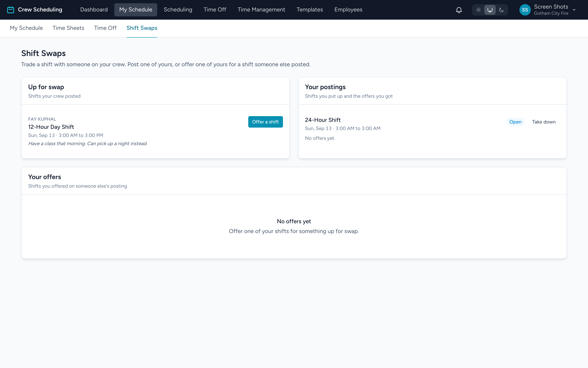Switch to dark theme moon icon
588x368 pixels.
click(x=501, y=10)
